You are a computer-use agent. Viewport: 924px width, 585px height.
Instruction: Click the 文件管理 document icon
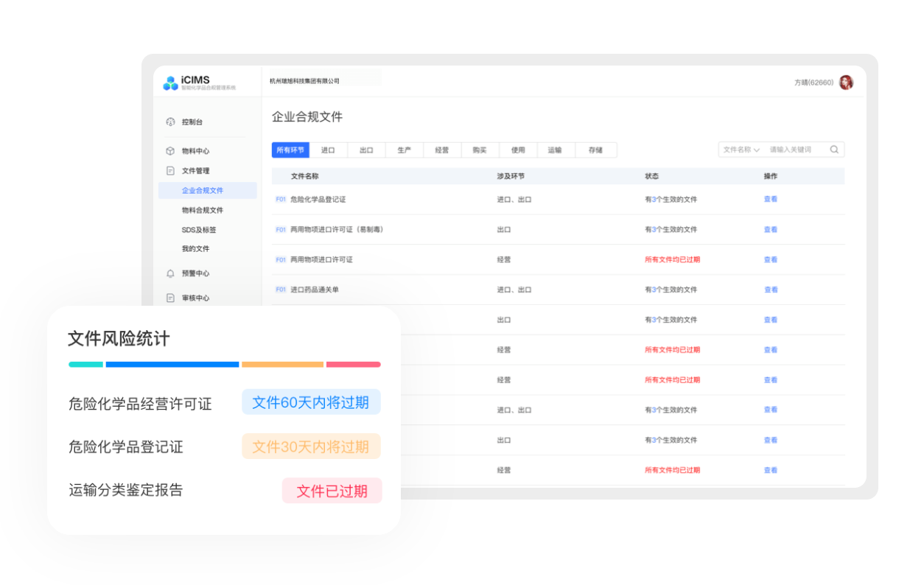tap(170, 171)
